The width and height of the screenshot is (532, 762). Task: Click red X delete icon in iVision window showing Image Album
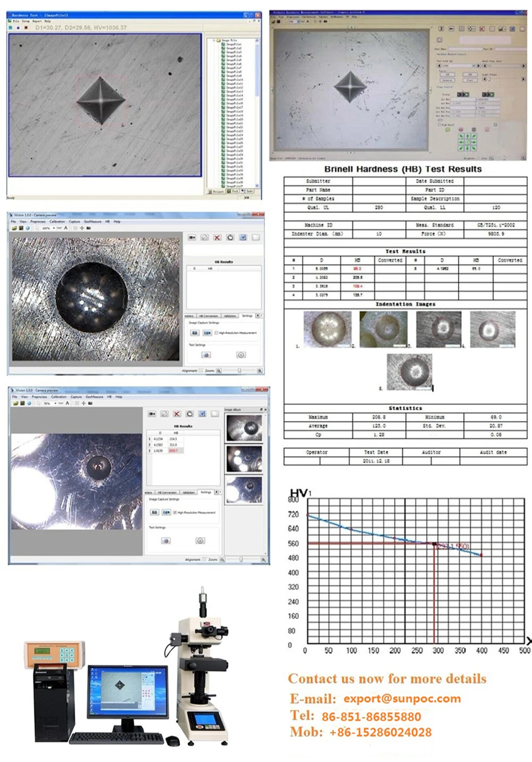[177, 414]
